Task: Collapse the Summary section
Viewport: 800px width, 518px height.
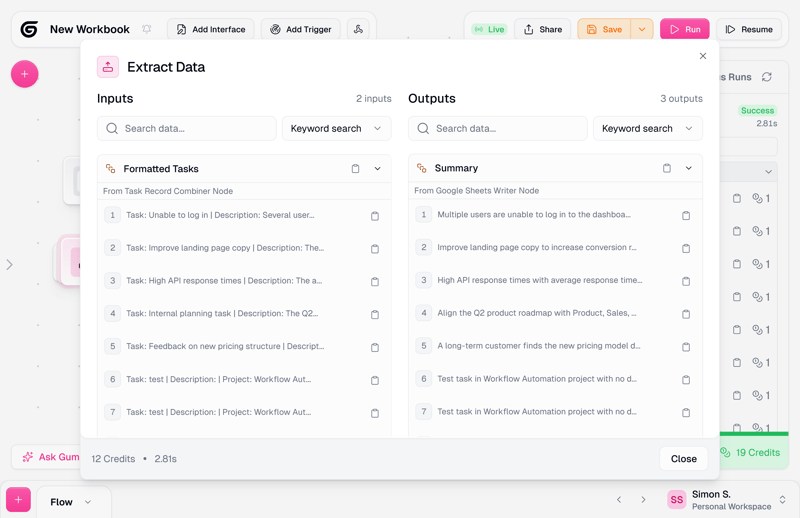Action: coord(689,169)
